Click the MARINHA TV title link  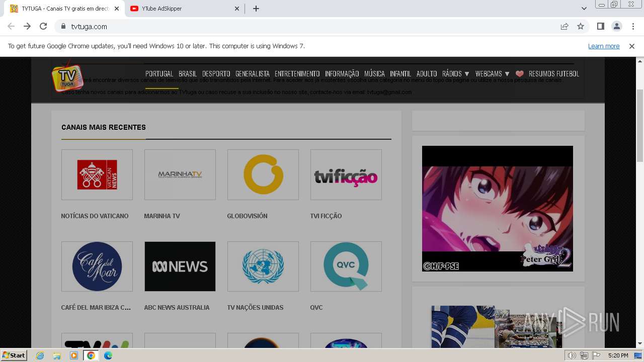pyautogui.click(x=162, y=216)
